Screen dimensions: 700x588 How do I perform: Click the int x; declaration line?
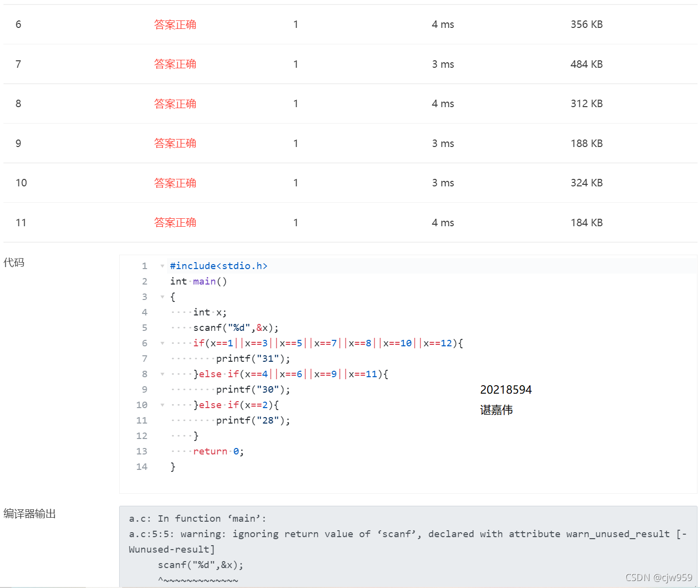210,312
